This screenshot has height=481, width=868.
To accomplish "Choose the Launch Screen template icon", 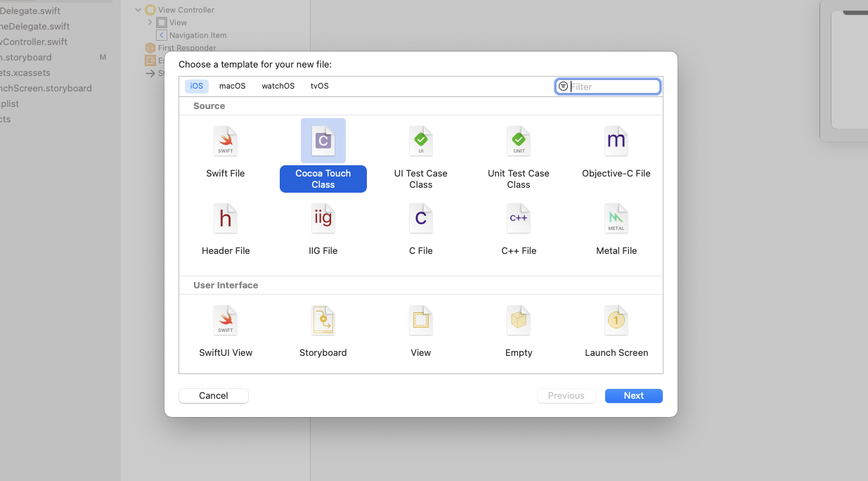I will (616, 321).
